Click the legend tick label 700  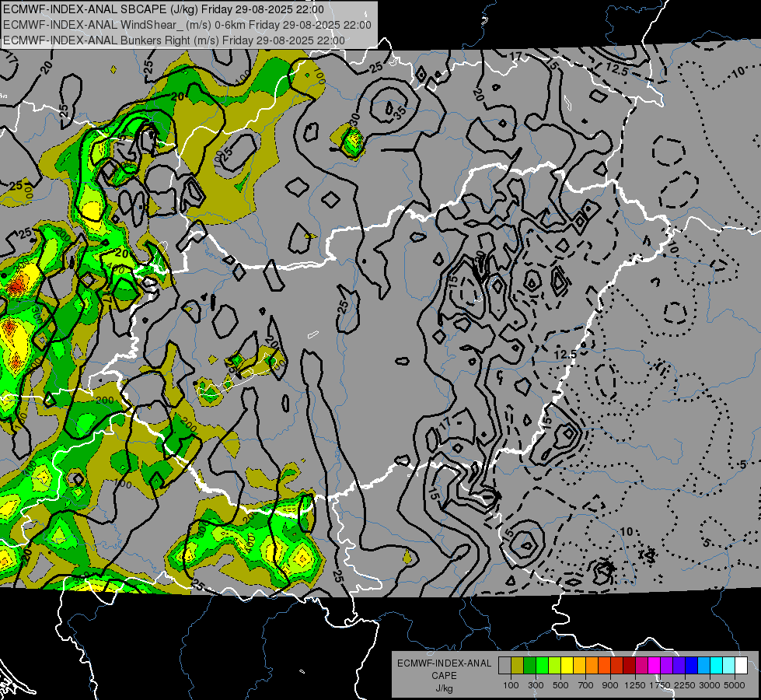586,685
